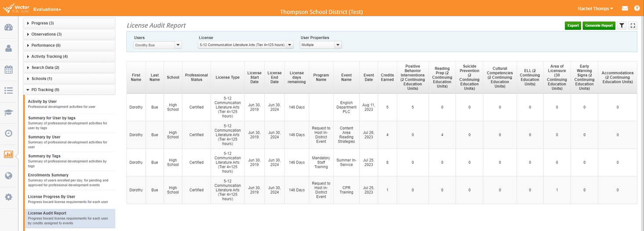644x231 pixels.
Task: Open the list sidebar icon
Action: [x=8, y=90]
